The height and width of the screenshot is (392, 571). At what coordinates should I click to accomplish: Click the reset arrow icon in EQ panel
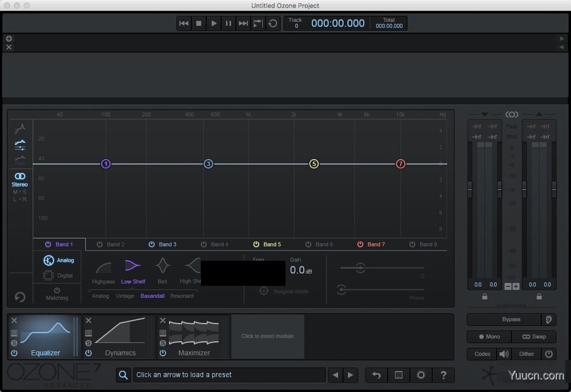pyautogui.click(x=20, y=297)
